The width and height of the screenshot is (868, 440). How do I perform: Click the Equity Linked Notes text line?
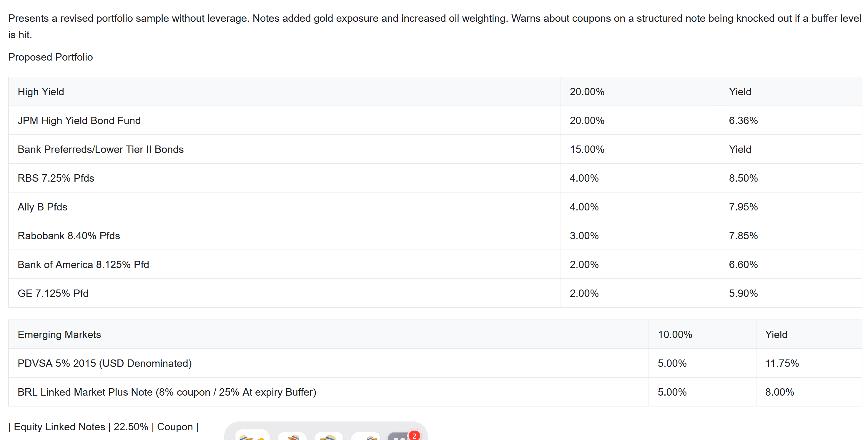tap(104, 426)
